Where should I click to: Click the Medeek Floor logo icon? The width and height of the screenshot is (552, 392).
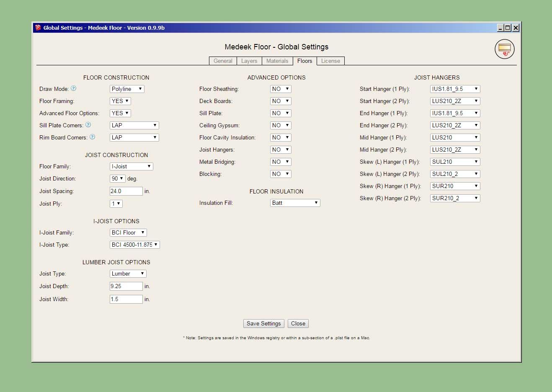pyautogui.click(x=504, y=49)
